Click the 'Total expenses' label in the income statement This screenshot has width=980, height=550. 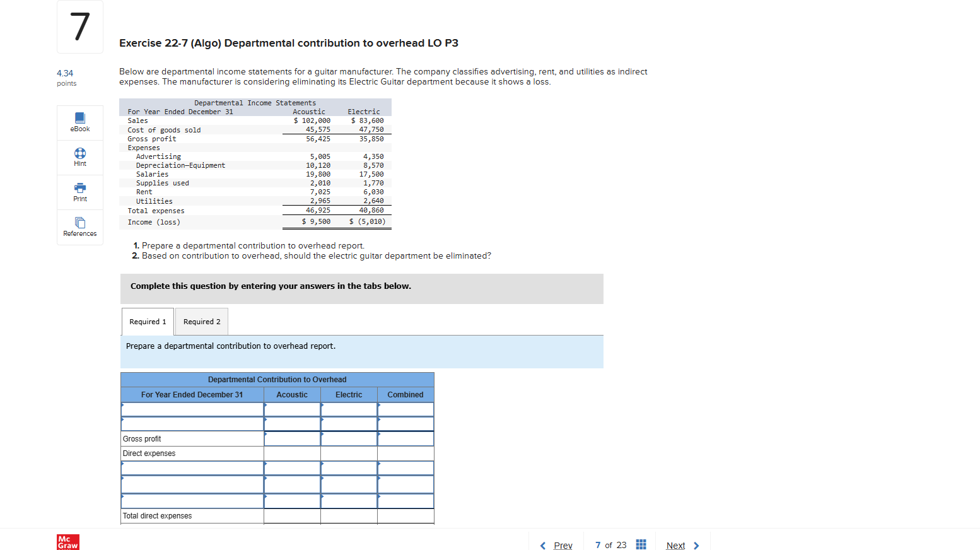156,211
